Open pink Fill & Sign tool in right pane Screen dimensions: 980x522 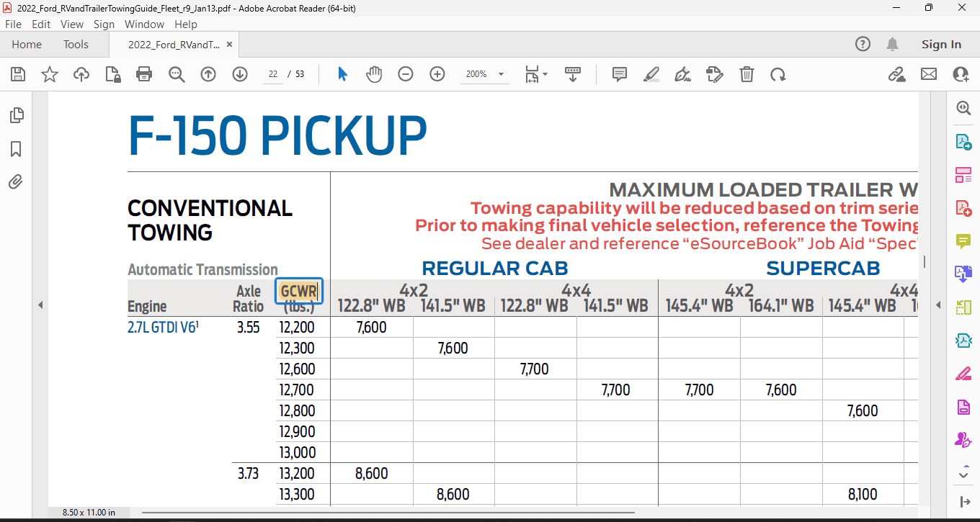point(963,374)
